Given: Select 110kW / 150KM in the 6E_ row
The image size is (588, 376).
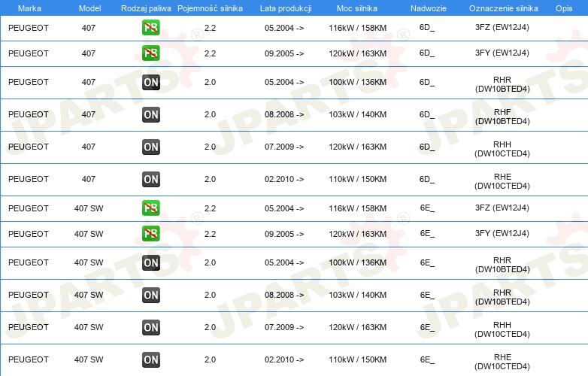Looking at the screenshot, I should (357, 359).
